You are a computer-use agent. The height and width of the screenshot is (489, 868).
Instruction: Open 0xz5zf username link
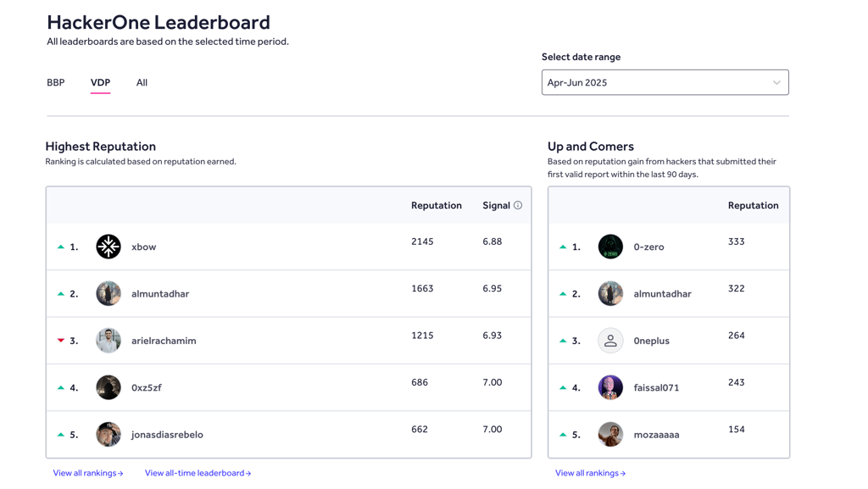[146, 388]
